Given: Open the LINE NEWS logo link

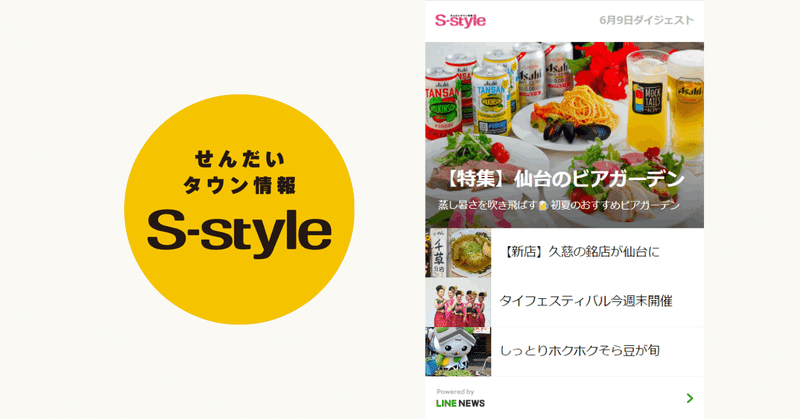Looking at the screenshot, I should pos(460,403).
